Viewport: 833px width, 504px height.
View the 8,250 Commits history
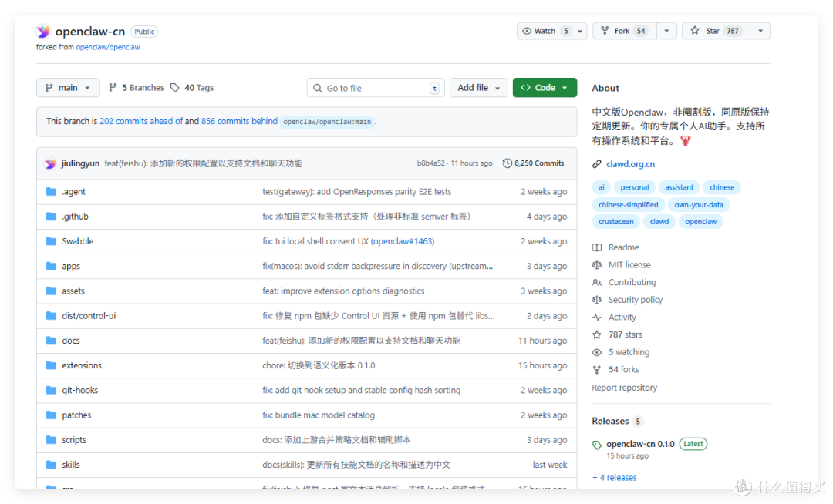tap(534, 163)
